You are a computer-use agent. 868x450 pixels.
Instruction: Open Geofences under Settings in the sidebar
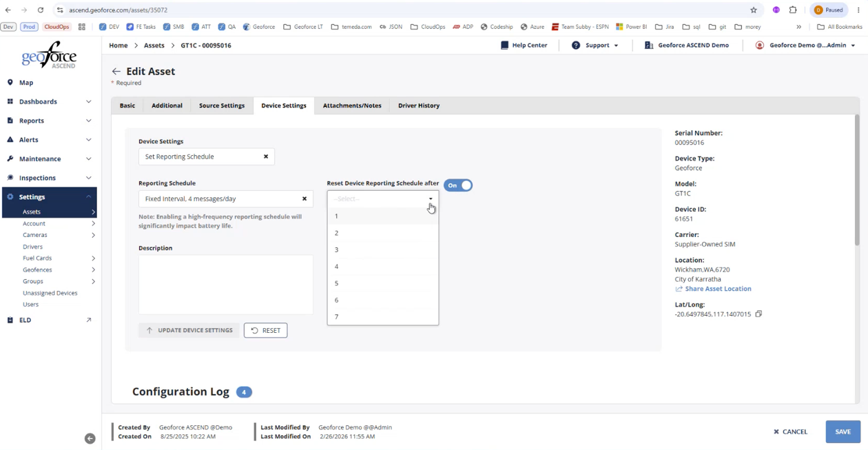click(x=37, y=269)
